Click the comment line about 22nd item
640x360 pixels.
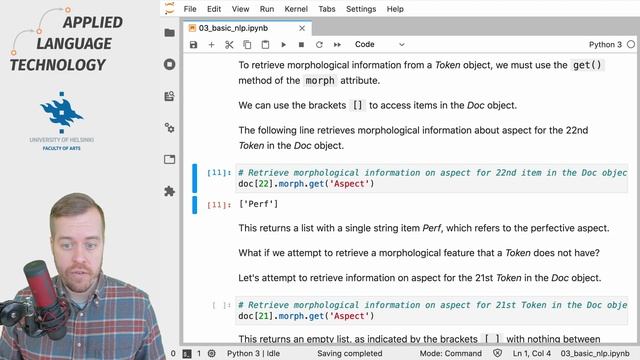click(433, 173)
